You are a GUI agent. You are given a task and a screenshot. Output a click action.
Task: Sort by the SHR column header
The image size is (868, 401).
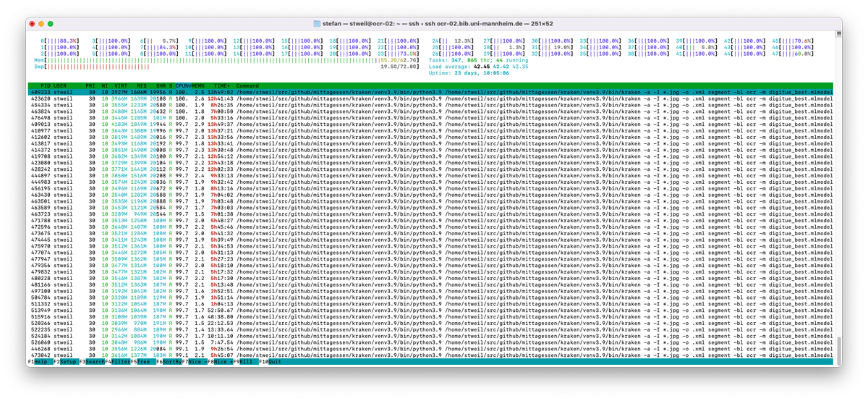click(x=160, y=86)
